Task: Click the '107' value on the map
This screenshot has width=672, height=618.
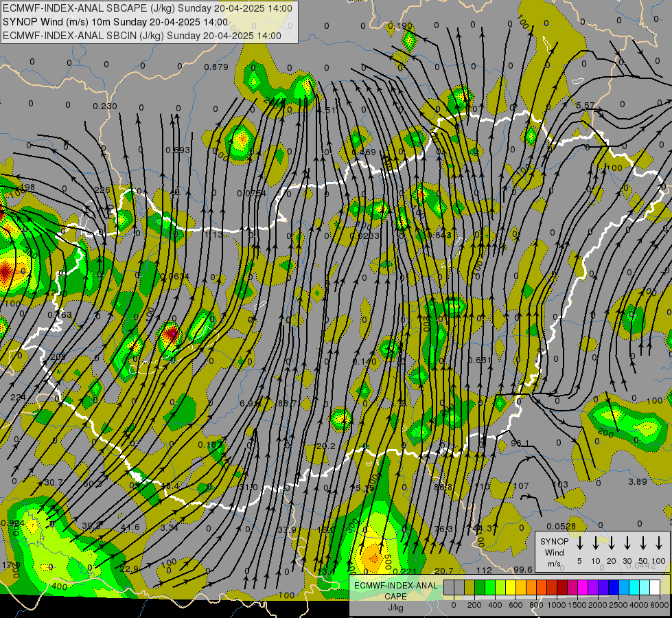Action: pos(521,486)
